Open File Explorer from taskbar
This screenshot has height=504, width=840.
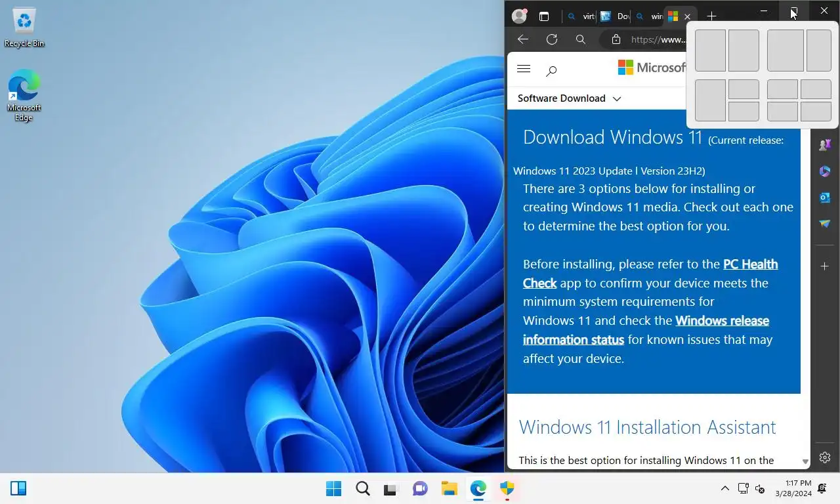[449, 488]
